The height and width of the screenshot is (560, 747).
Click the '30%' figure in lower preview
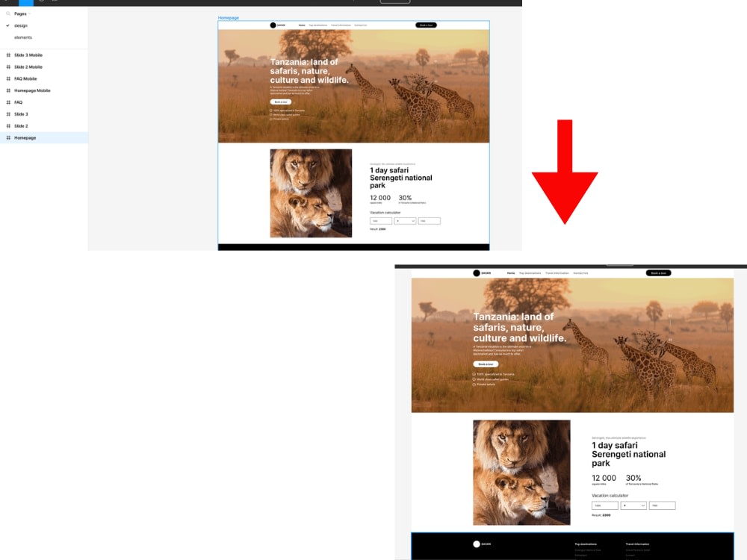[x=633, y=478]
